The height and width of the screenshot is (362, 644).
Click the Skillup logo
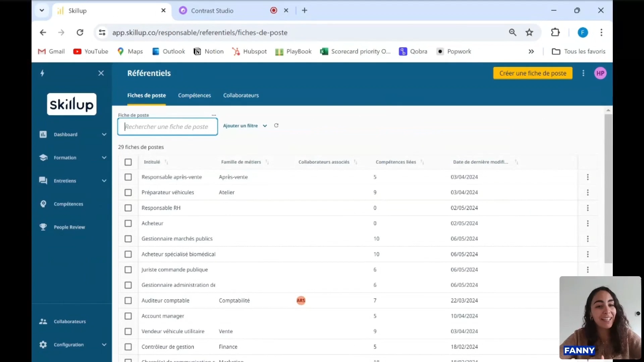pos(71,104)
